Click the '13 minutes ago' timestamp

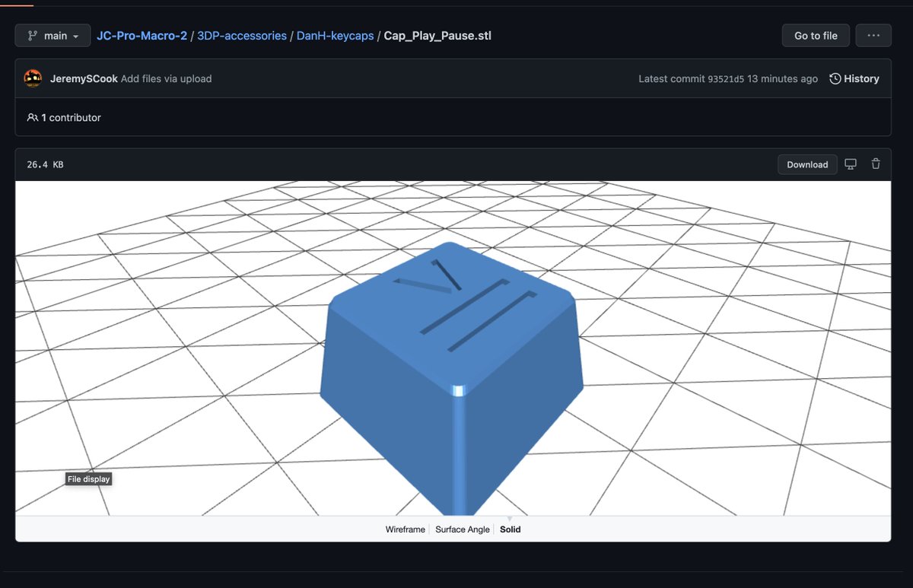click(x=783, y=78)
